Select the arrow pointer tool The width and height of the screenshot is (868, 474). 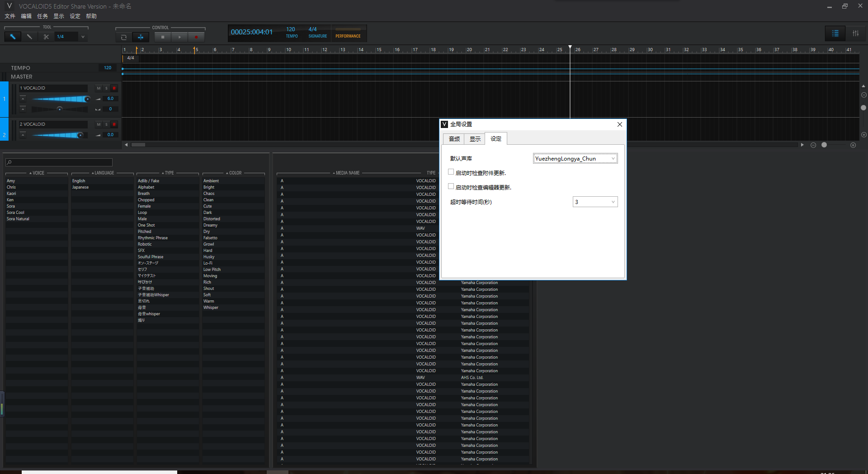13,37
